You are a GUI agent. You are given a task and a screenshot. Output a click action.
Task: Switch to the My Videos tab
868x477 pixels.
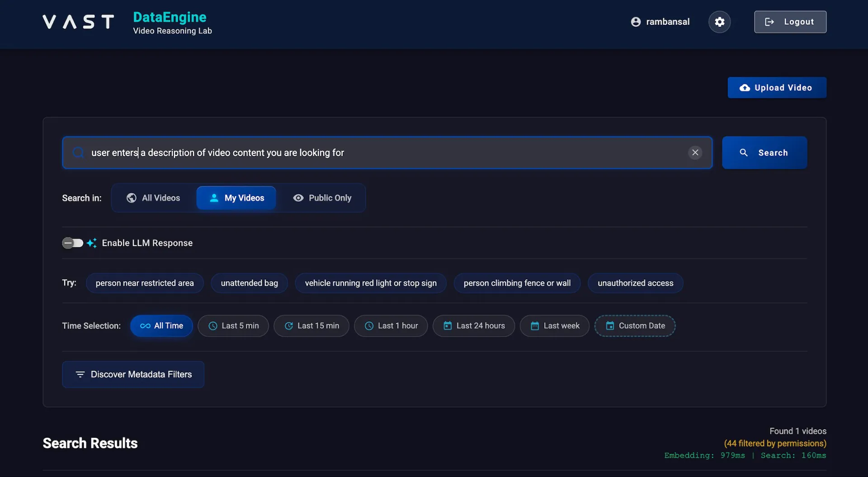(x=236, y=198)
